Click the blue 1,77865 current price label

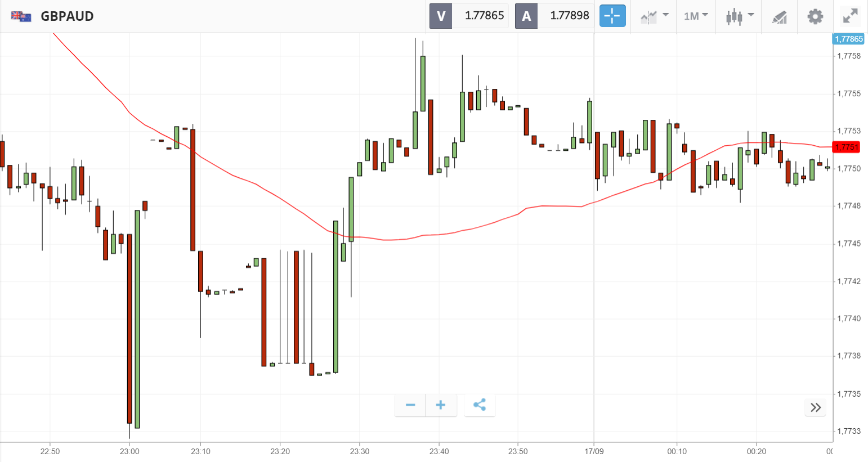point(848,39)
